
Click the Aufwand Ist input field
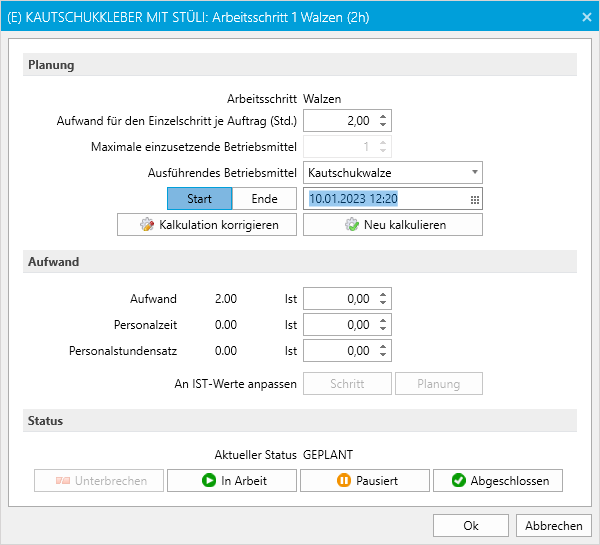(x=338, y=299)
